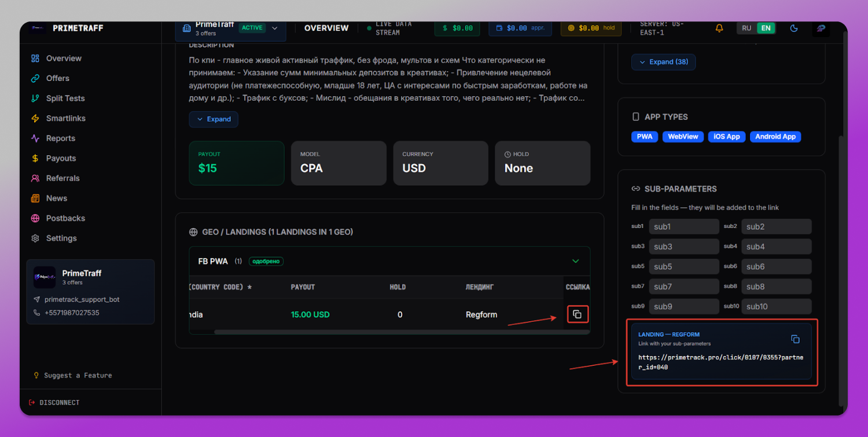868x437 pixels.
Task: Click the Reports pulse icon
Action: [35, 138]
